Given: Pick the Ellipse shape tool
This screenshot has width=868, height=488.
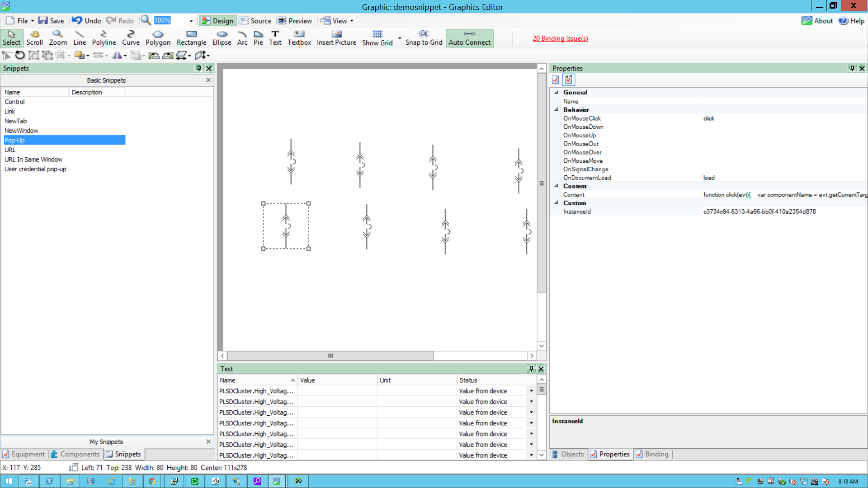Looking at the screenshot, I should coord(222,38).
